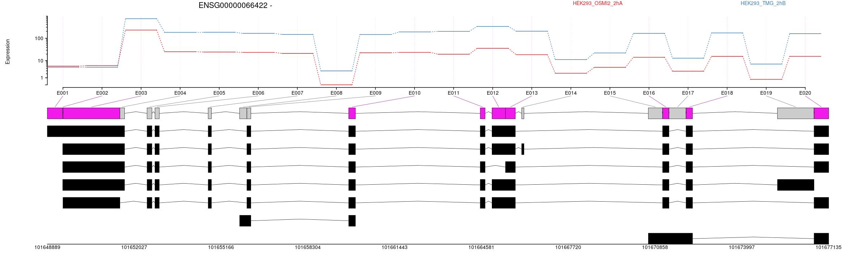Click the E019 exon label
This screenshot has height=253, width=868.
coord(766,93)
